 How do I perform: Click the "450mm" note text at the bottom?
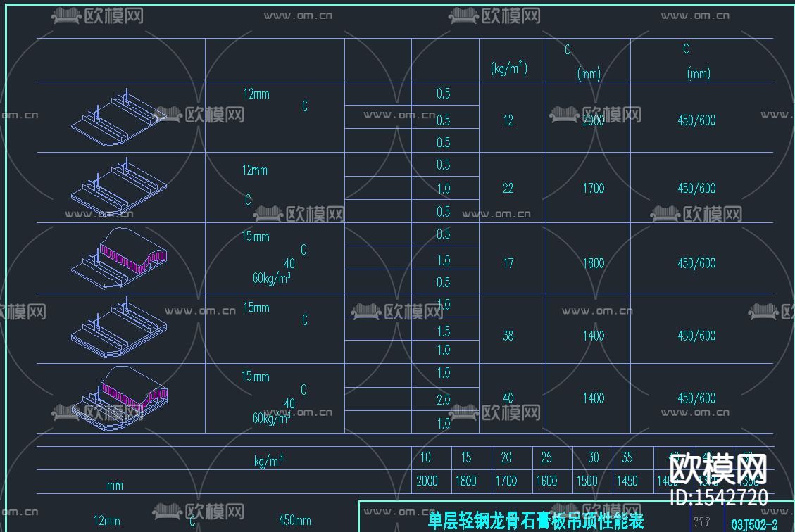pos(294,520)
